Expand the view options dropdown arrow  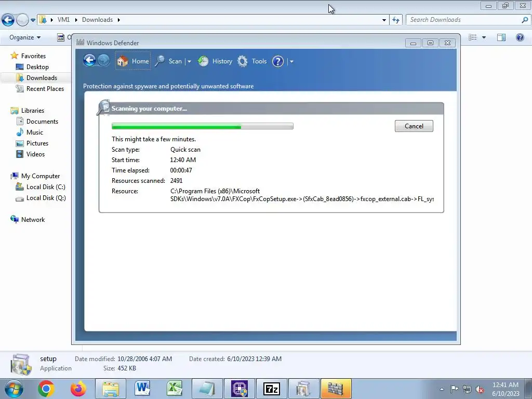pos(484,37)
